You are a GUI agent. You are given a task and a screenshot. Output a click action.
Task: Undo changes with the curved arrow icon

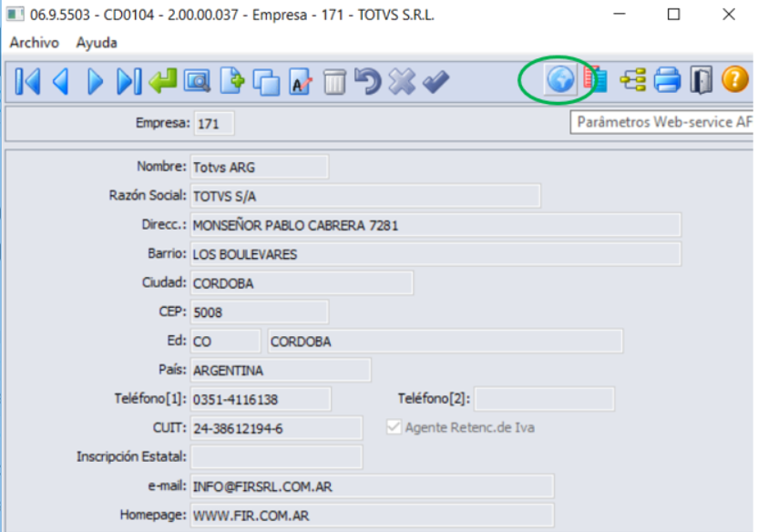click(x=368, y=81)
